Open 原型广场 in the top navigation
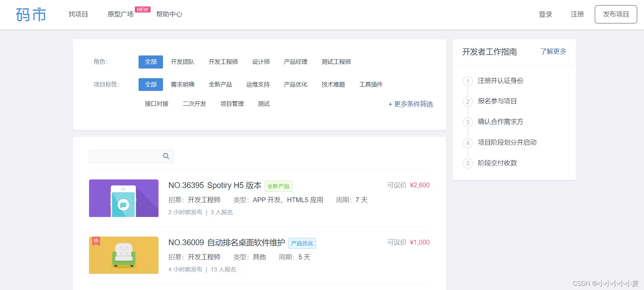Screen dimensions: 644x290 (x=120, y=14)
